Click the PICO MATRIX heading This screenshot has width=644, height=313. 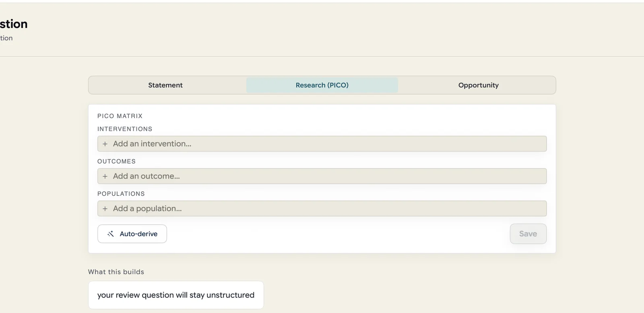pos(120,116)
